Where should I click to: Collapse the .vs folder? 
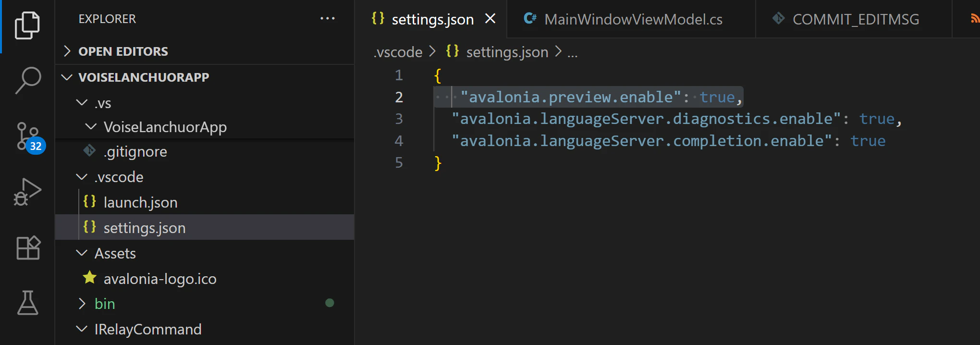82,102
